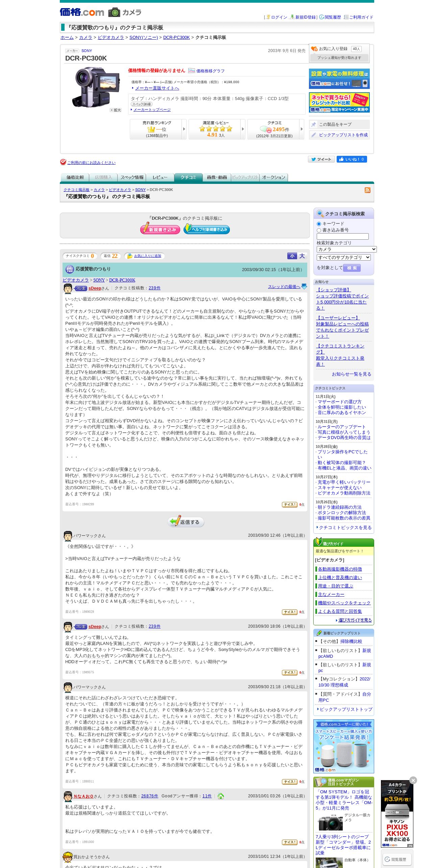
Task: Click the 検索 search button
Action: click(352, 268)
